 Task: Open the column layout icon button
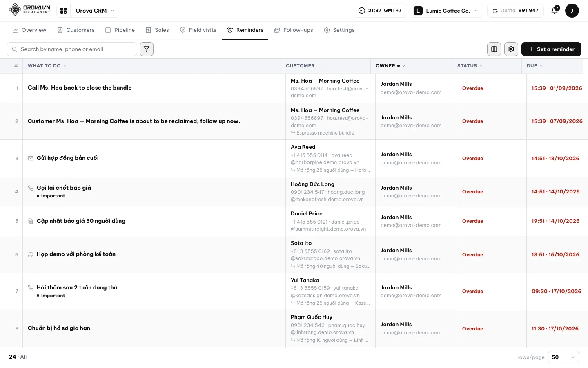494,49
